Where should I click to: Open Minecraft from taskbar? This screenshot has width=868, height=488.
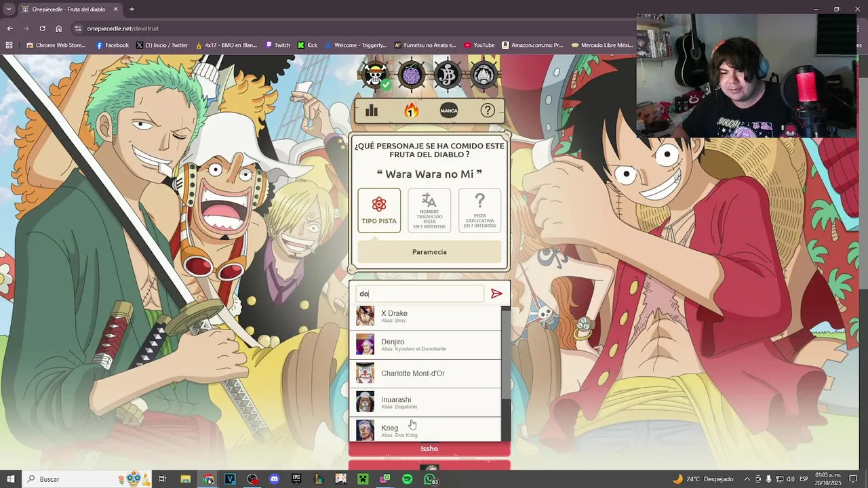(x=363, y=479)
